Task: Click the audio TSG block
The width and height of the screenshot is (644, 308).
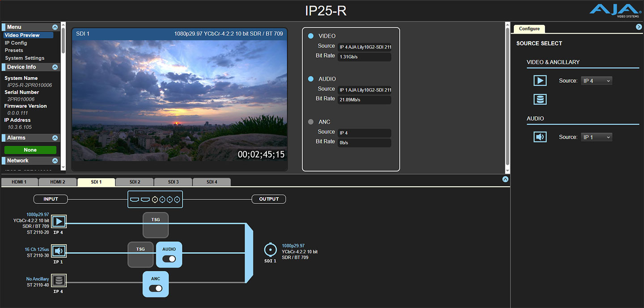Action: tap(140, 254)
